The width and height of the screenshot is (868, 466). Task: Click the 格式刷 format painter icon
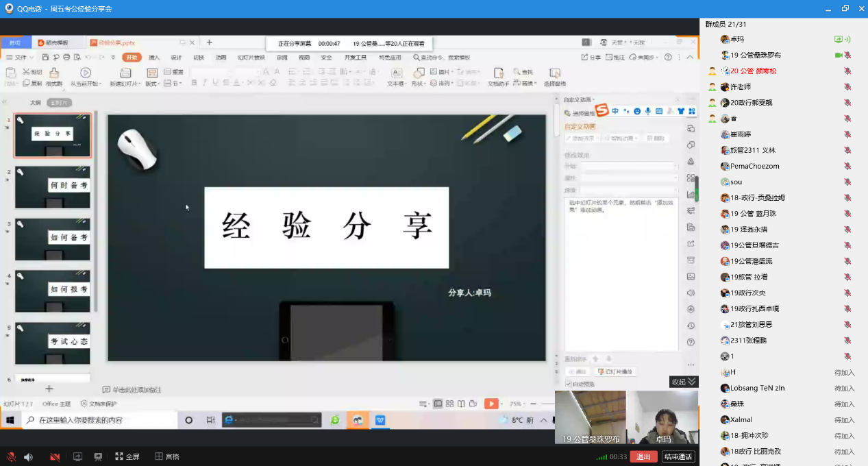click(54, 73)
